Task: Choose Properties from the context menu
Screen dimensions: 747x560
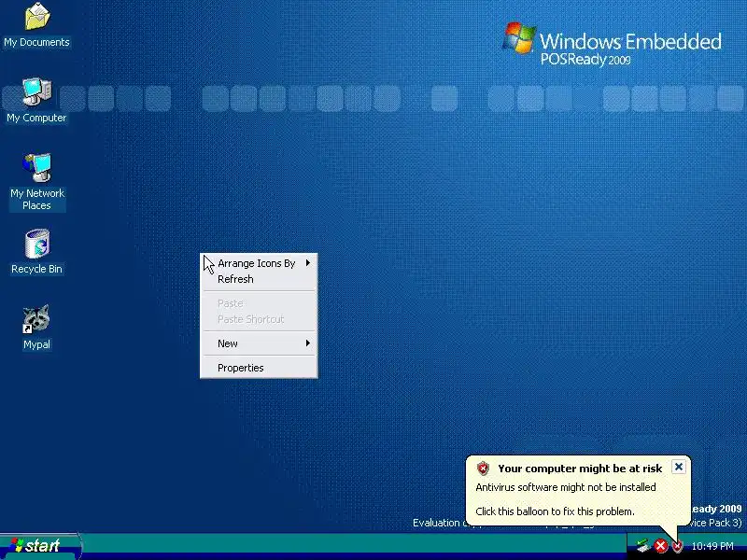Action: (259, 368)
